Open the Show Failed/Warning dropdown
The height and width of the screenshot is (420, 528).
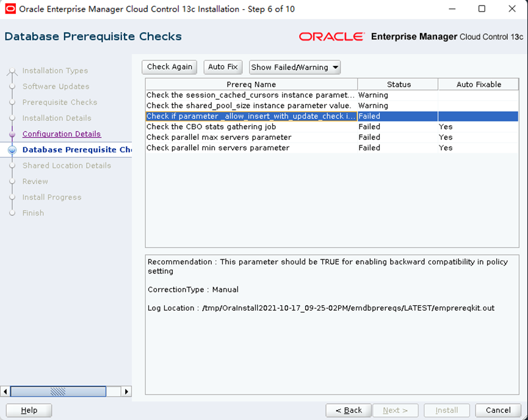295,67
